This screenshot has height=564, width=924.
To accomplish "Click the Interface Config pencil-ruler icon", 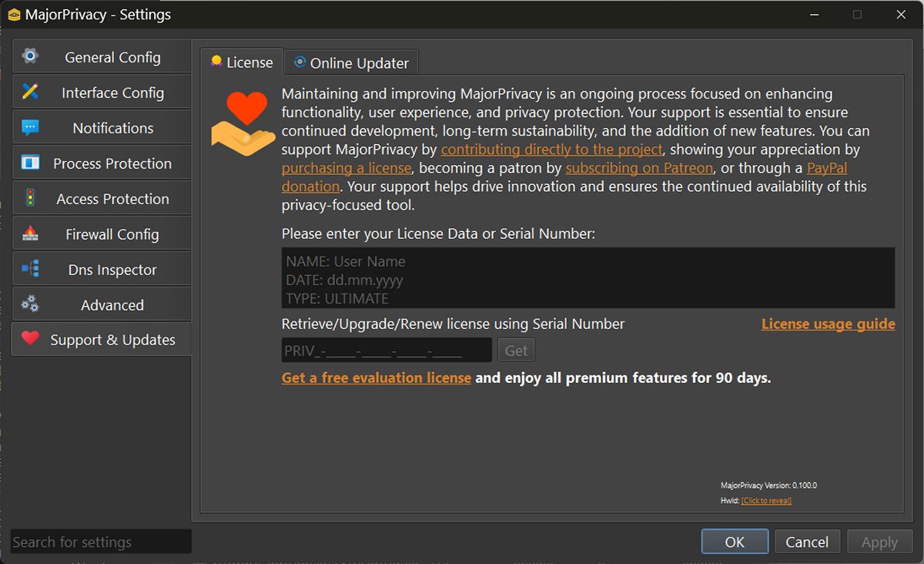I will (30, 92).
